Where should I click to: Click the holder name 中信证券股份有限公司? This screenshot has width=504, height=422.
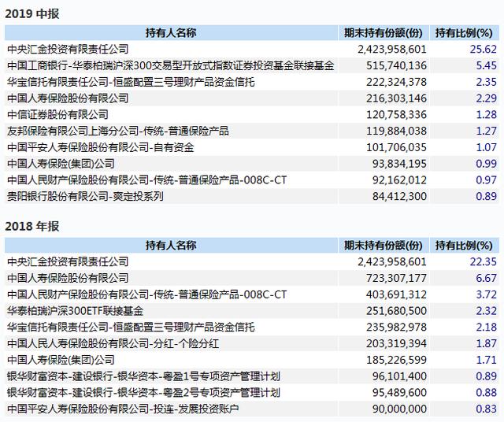pos(57,115)
